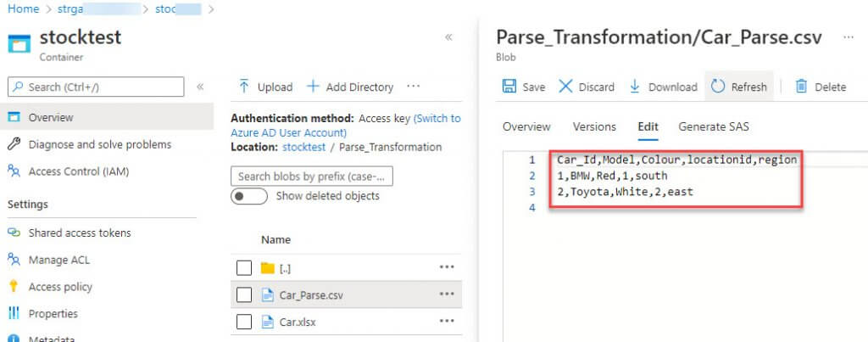Collapse the blob list panel chevron
Image resolution: width=868 pixels, height=342 pixels.
[x=448, y=37]
